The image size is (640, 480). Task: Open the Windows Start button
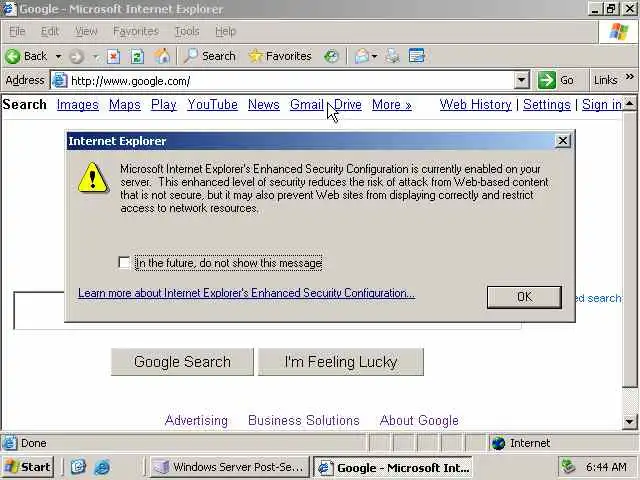point(27,467)
